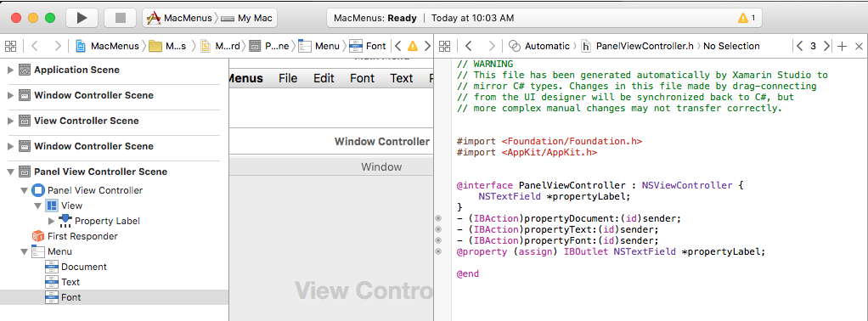Click the PanelViewController.h breadcrumb

pos(637,46)
